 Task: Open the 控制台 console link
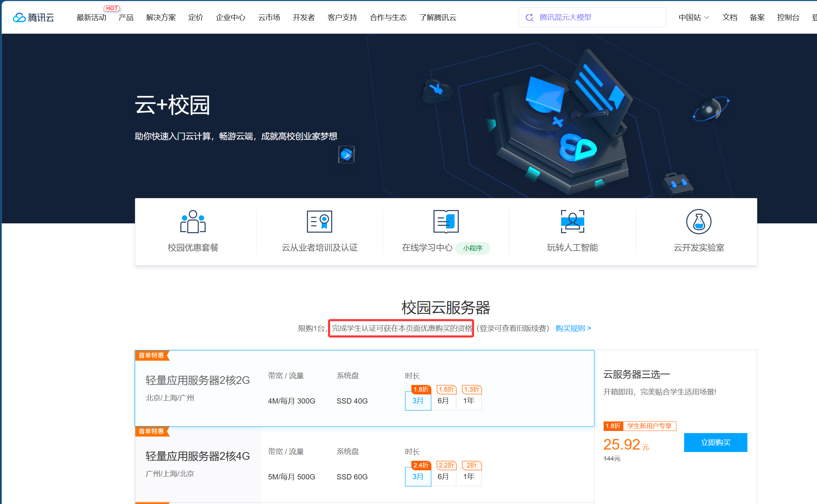coord(788,18)
